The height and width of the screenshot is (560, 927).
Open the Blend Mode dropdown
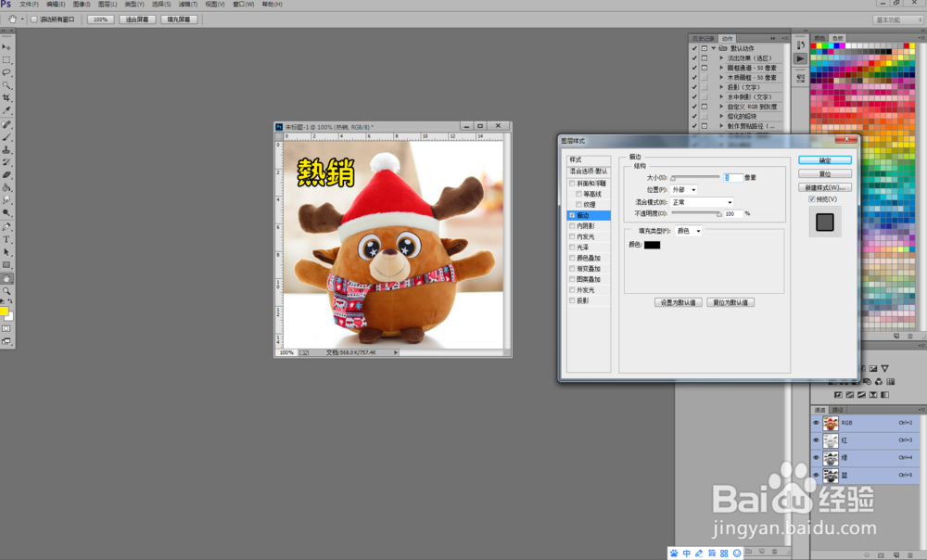703,202
